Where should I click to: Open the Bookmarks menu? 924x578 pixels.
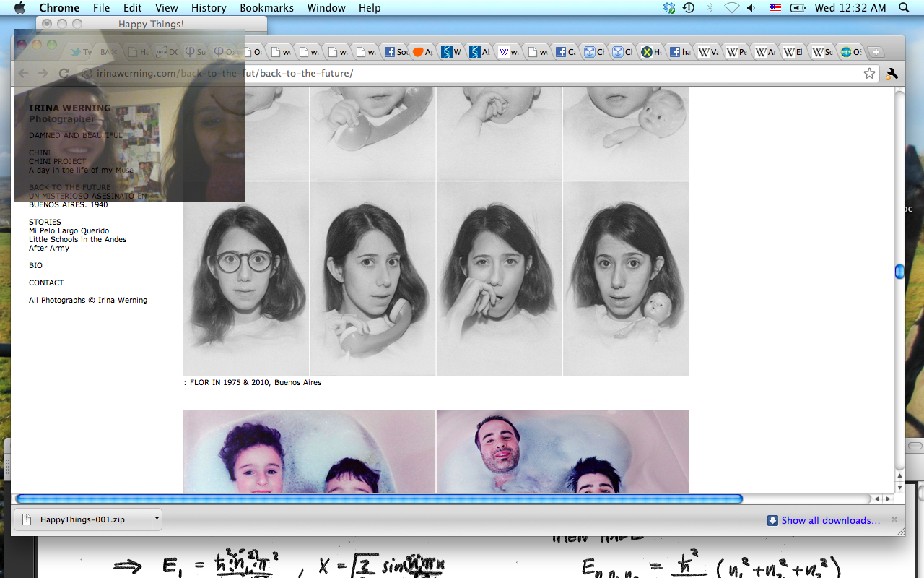pos(266,8)
